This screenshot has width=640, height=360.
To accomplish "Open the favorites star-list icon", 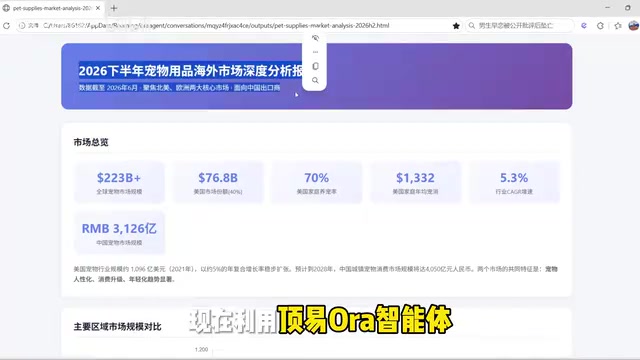I will click(618, 25).
